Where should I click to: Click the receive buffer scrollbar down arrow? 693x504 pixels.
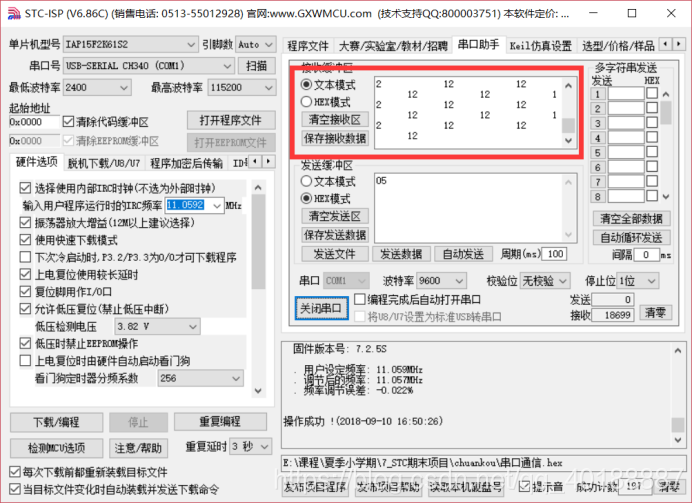point(568,141)
